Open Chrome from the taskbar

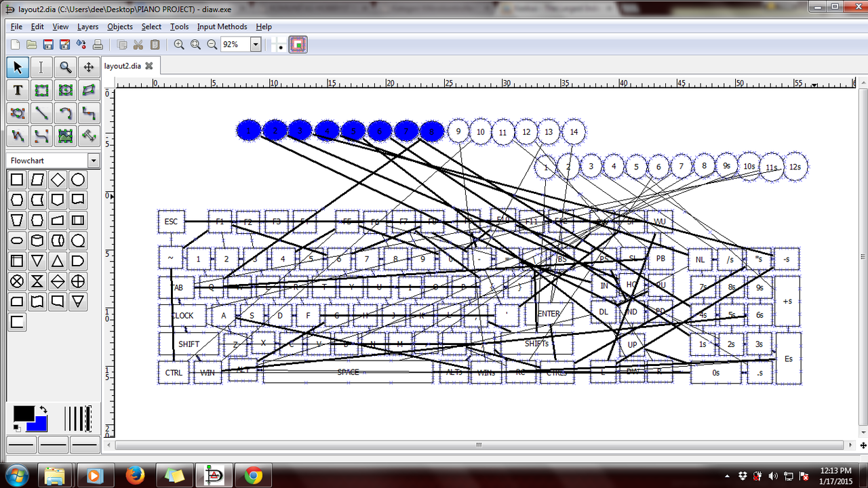[x=254, y=475]
